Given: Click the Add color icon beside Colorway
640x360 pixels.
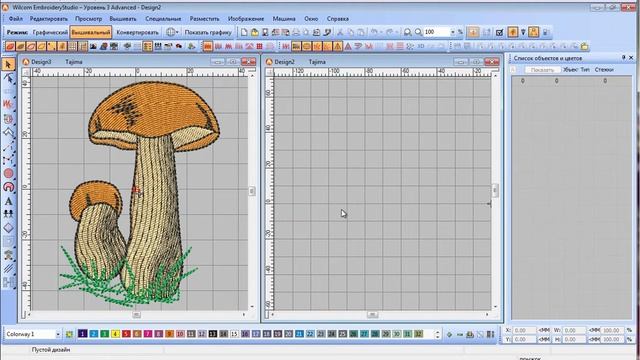Looking at the screenshot, I should click(x=69, y=334).
